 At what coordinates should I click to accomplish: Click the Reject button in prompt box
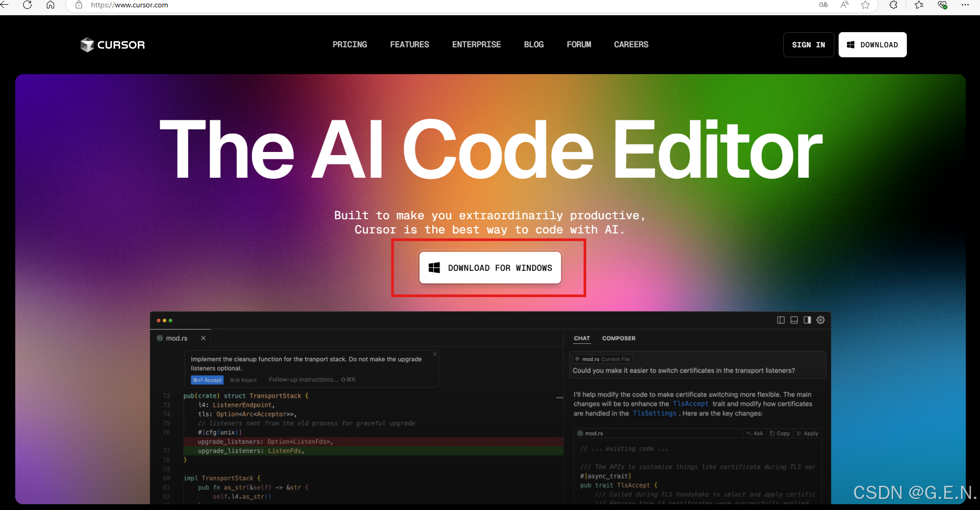pyautogui.click(x=243, y=380)
